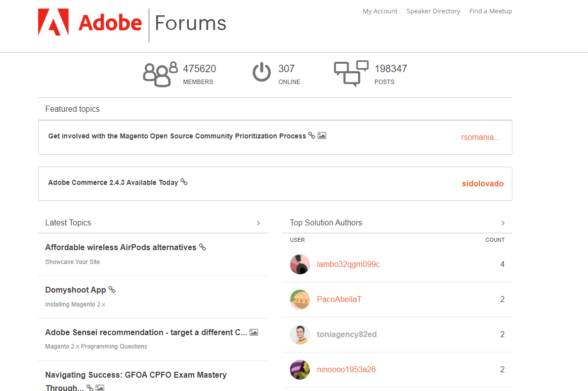Image resolution: width=588 pixels, height=391 pixels.
Task: Expand Top Solution Authors chevron arrow
Action: point(503,223)
